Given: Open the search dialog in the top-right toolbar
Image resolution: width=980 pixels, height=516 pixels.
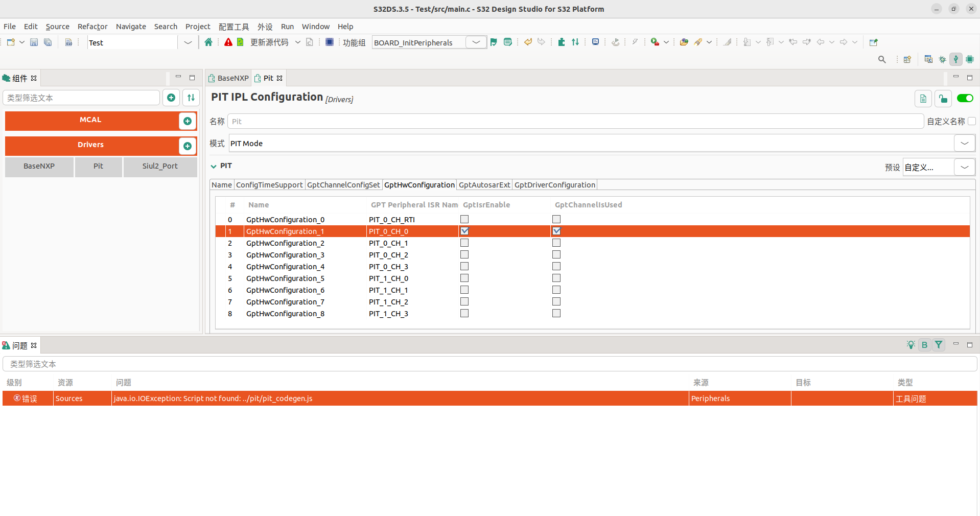Looking at the screenshot, I should [881, 59].
